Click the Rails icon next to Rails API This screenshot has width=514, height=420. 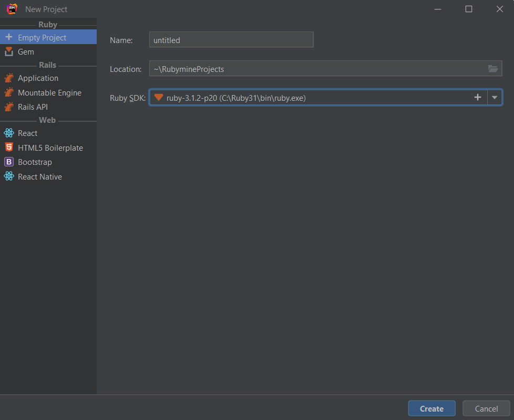tap(9, 107)
